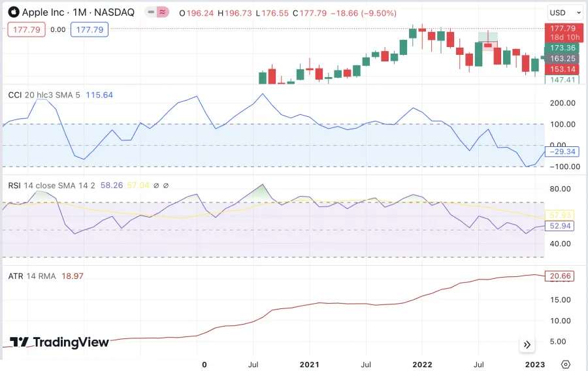The width and height of the screenshot is (588, 371).
Task: Toggle the gray dash indicator pill
Action: [150, 12]
